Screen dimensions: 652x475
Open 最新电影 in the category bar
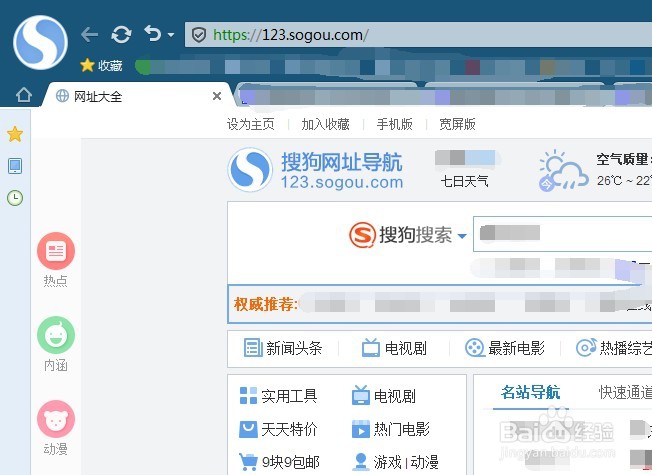504,348
